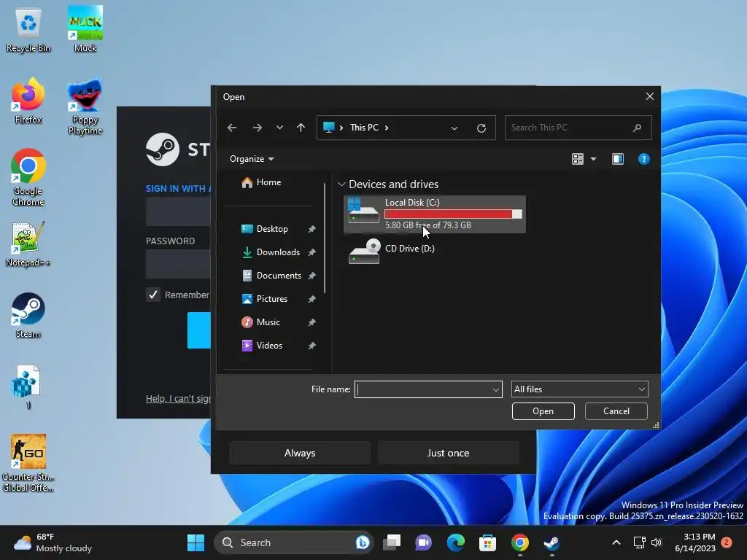The width and height of the screenshot is (747, 560).
Task: Expand the chevron after This PC in path
Action: (387, 128)
